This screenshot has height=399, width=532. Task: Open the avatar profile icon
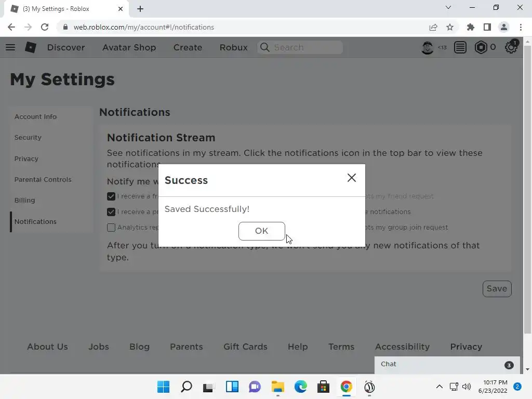pos(427,47)
